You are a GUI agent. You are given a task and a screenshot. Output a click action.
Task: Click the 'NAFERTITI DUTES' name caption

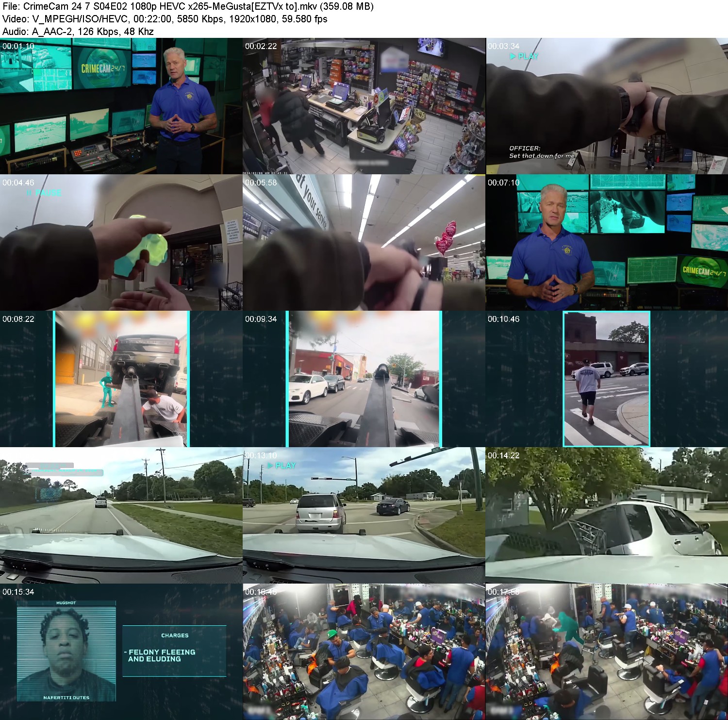click(66, 698)
